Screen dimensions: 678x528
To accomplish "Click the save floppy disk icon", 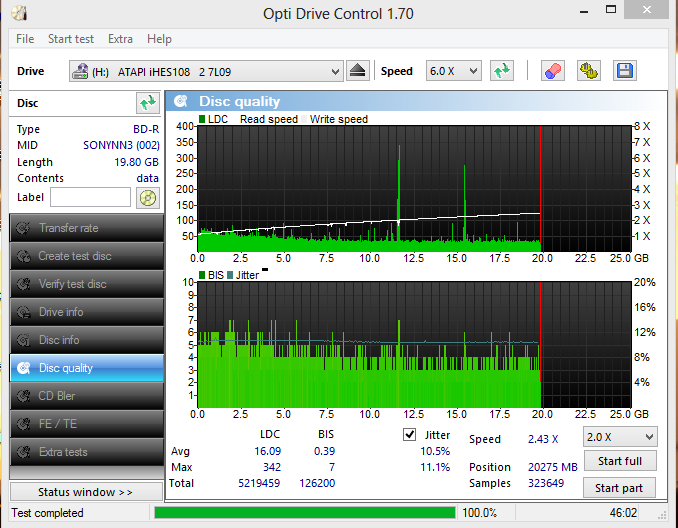I will click(624, 71).
